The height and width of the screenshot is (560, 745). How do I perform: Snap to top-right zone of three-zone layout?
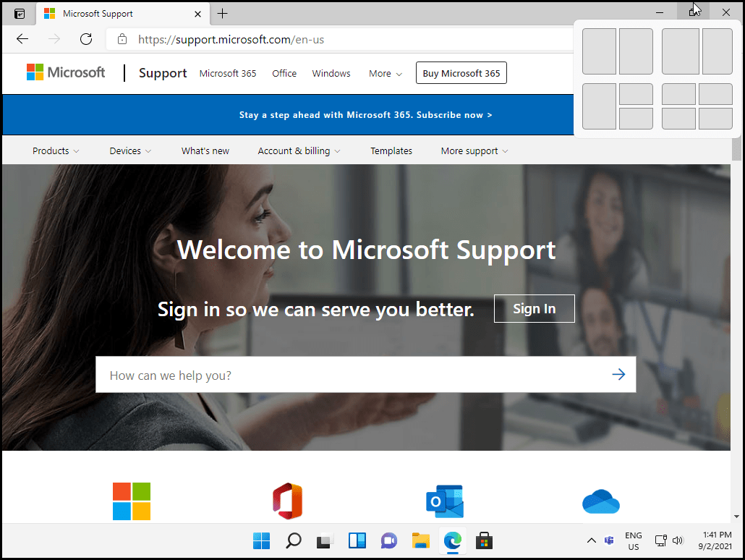click(x=637, y=94)
